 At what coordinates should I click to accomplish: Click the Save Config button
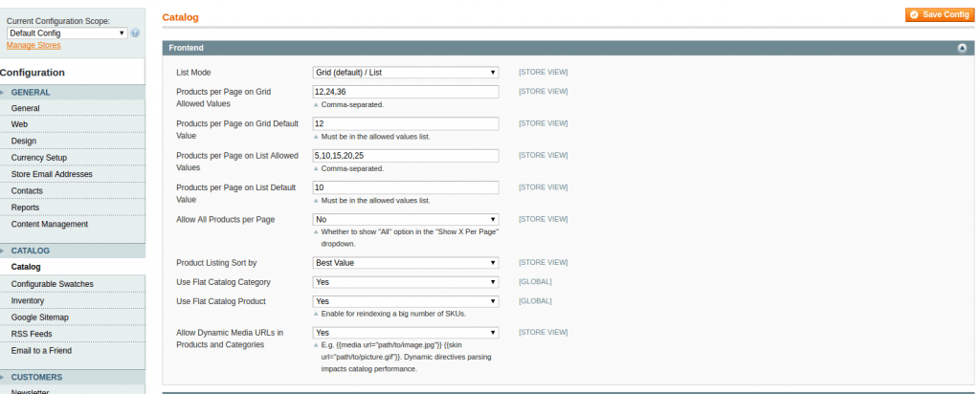(x=940, y=15)
